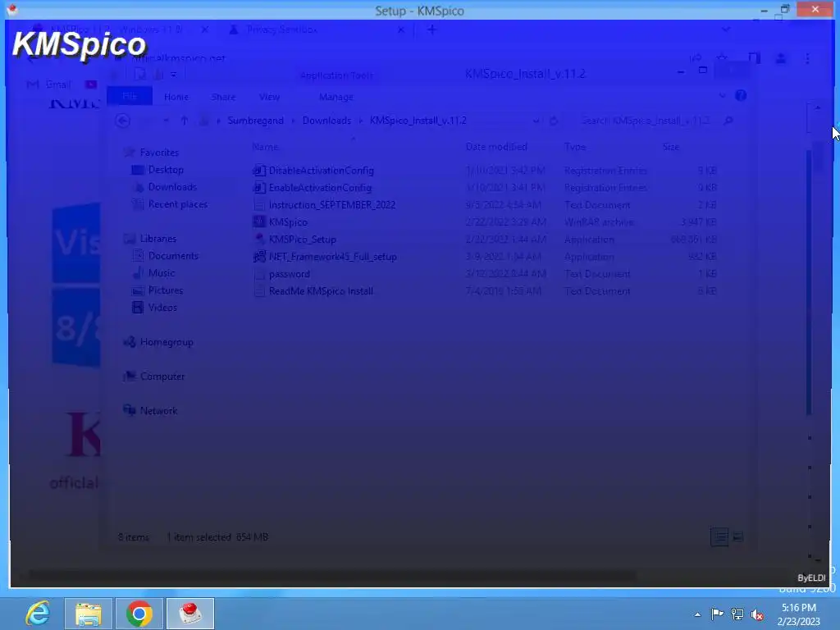Select Instruction_SEPTEMBER_2022 text file
The height and width of the screenshot is (630, 840).
point(332,204)
